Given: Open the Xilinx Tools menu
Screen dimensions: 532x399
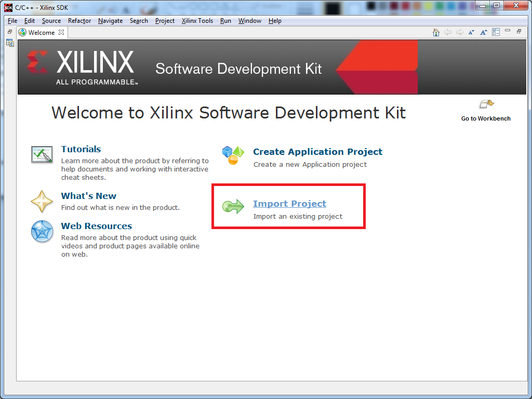Looking at the screenshot, I should pyautogui.click(x=197, y=21).
